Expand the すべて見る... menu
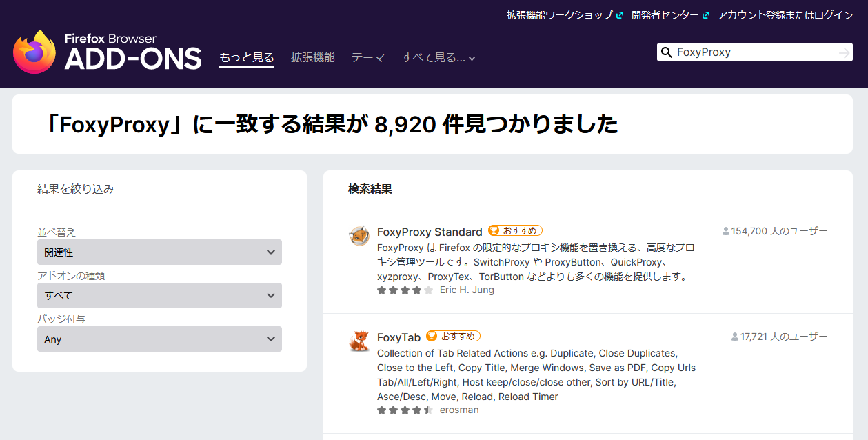 pyautogui.click(x=438, y=58)
